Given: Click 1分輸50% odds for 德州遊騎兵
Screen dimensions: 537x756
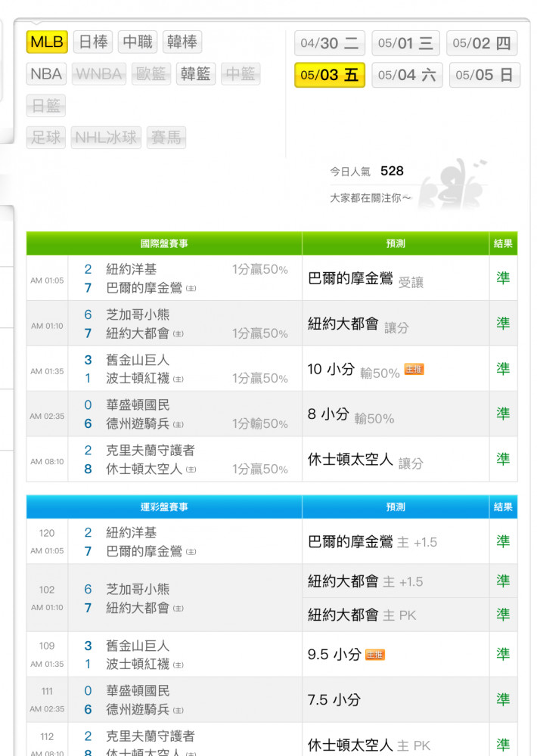Looking at the screenshot, I should (x=260, y=424).
